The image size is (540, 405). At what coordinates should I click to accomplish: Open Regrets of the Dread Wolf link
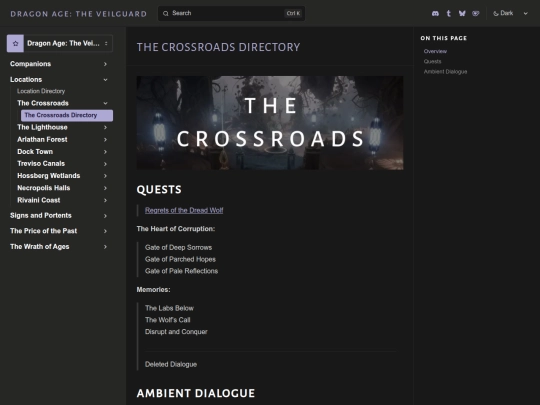pos(184,210)
